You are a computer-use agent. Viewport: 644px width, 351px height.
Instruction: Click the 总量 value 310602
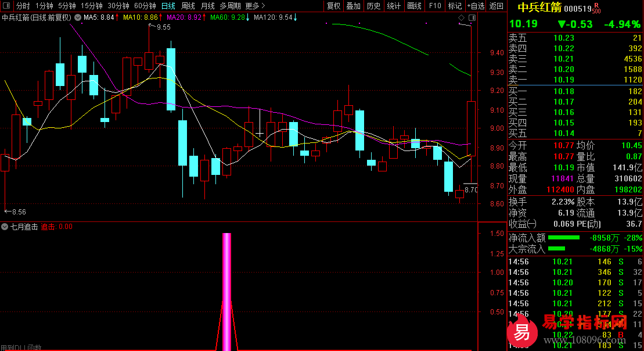[628, 178]
